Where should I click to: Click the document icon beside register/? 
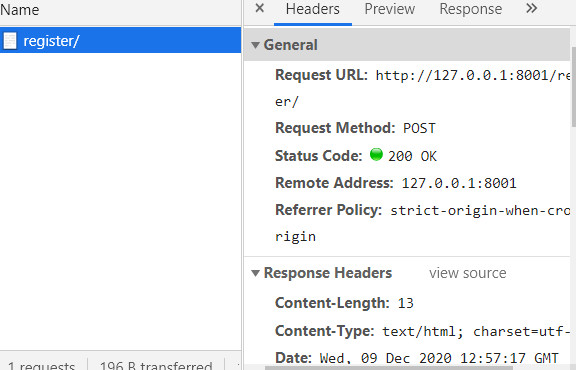point(10,40)
